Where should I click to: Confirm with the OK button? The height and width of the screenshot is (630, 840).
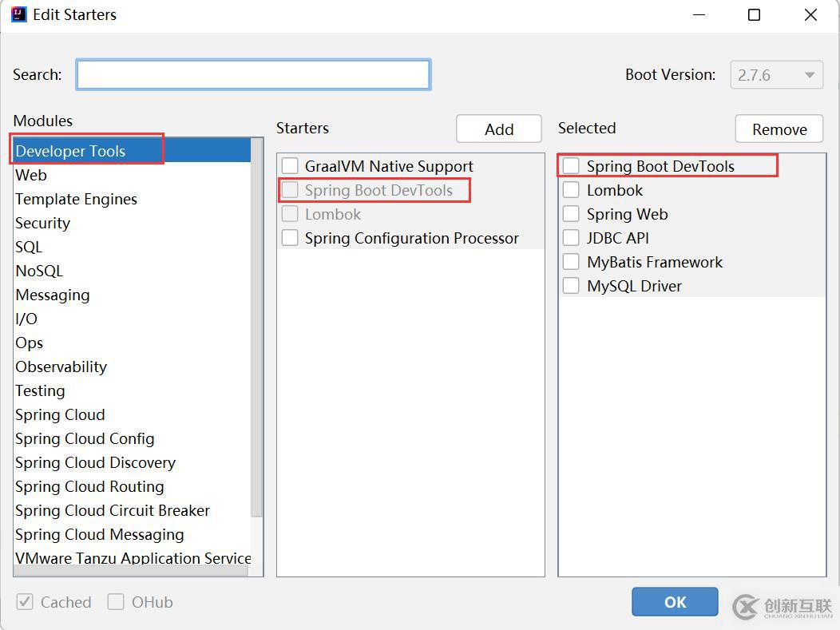pyautogui.click(x=675, y=602)
